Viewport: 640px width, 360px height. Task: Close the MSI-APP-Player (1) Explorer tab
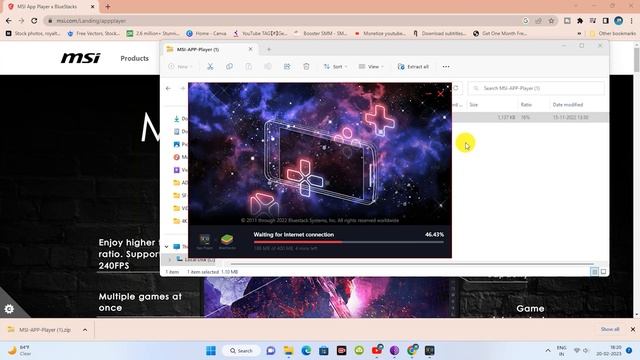(x=251, y=49)
